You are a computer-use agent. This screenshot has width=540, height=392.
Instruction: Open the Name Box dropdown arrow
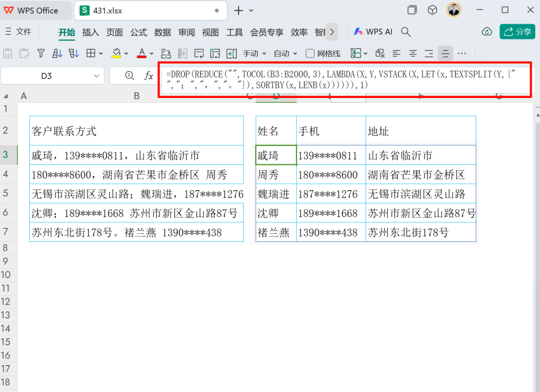[97, 76]
